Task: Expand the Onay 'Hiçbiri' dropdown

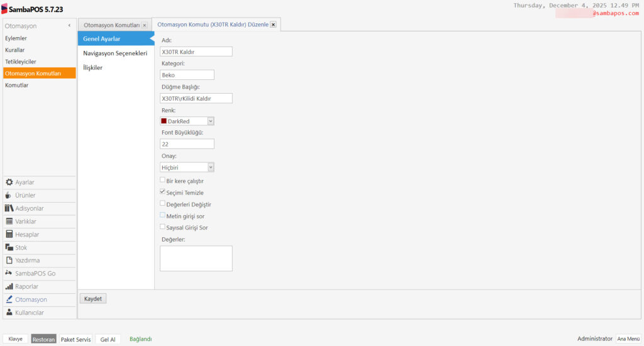Action: [211, 167]
